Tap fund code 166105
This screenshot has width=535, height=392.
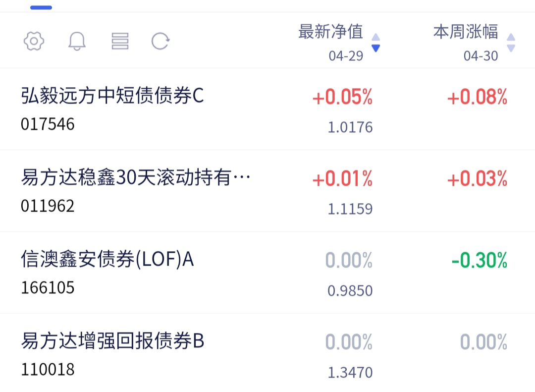[48, 287]
